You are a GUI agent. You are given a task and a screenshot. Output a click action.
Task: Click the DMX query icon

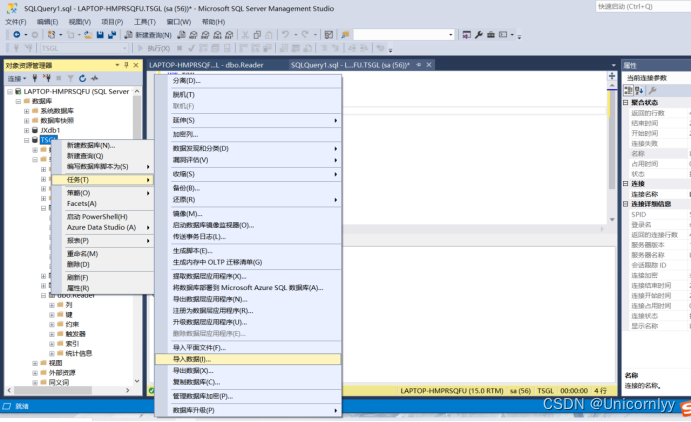coord(205,35)
